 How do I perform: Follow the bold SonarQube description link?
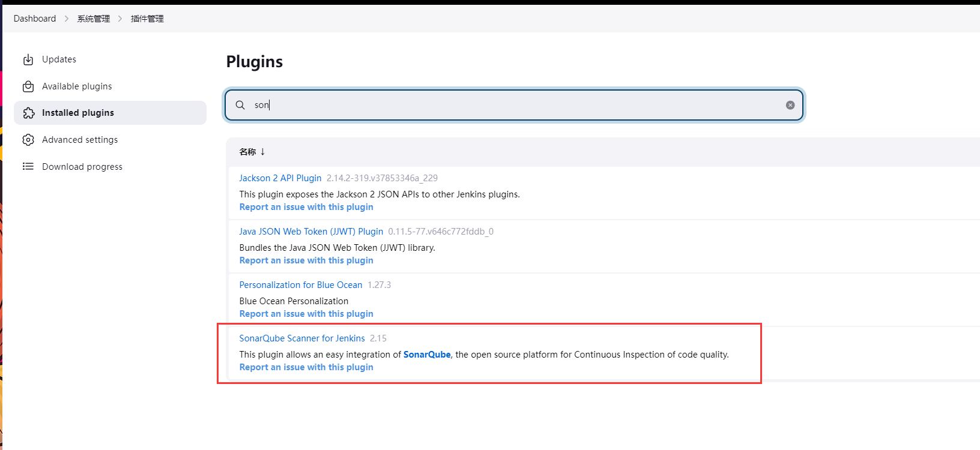tap(427, 355)
